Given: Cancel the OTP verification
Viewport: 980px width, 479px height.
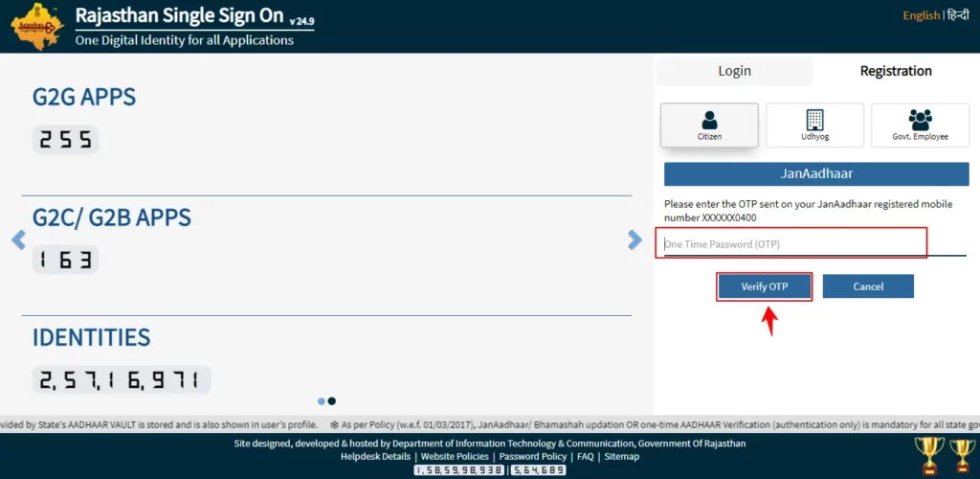Looking at the screenshot, I should pos(868,286).
